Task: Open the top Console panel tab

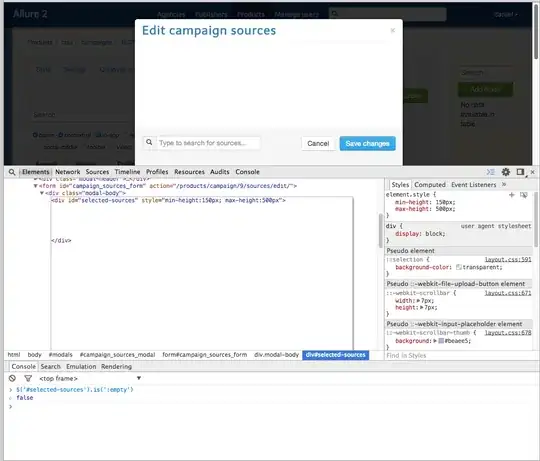Action: coord(247,172)
